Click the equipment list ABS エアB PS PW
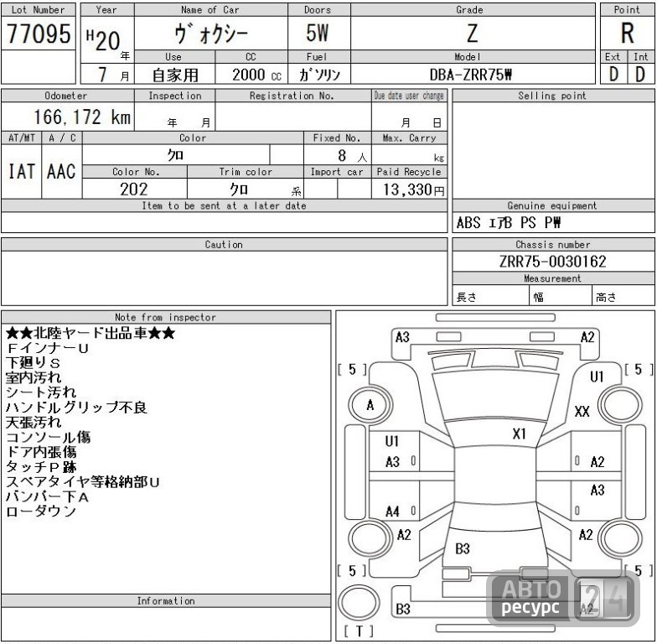The height and width of the screenshot is (644, 657). 509,223
